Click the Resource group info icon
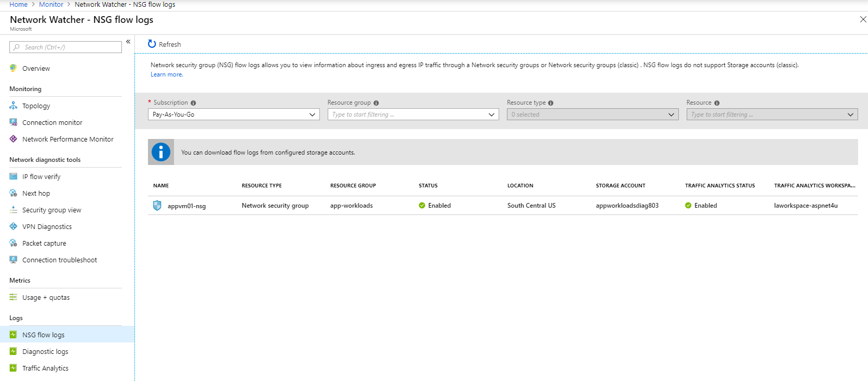 pyautogui.click(x=376, y=103)
